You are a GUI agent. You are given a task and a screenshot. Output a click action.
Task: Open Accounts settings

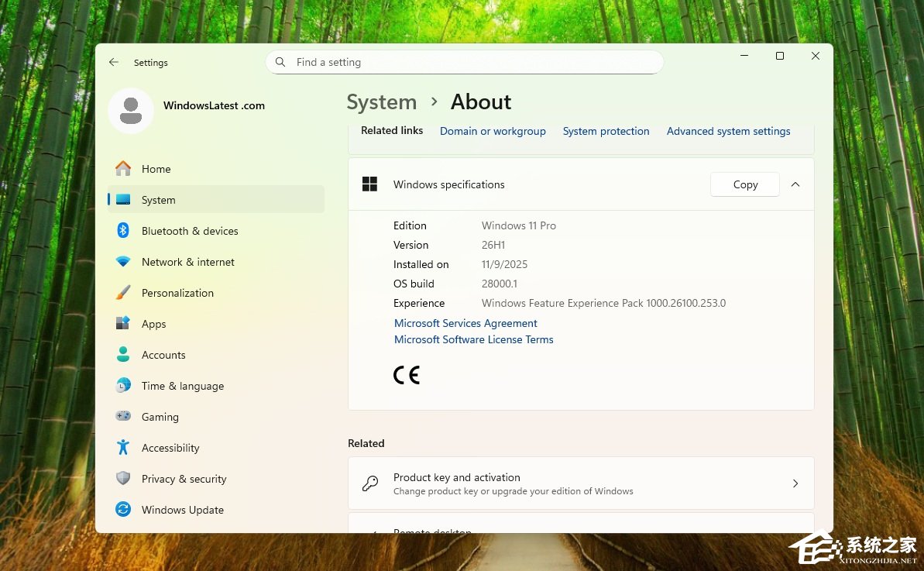pos(215,355)
